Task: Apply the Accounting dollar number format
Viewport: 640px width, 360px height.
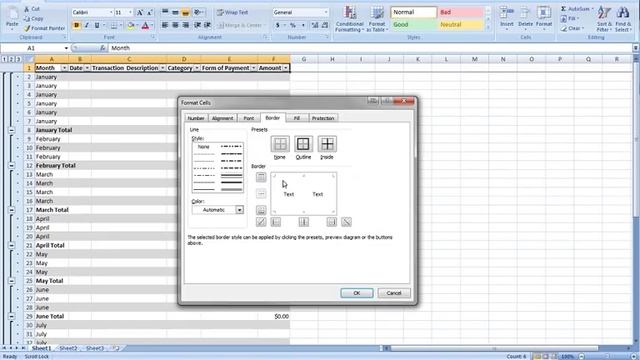Action: [278, 25]
